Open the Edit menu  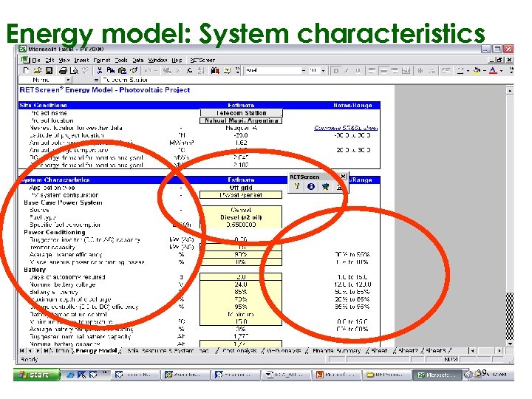tap(50, 61)
